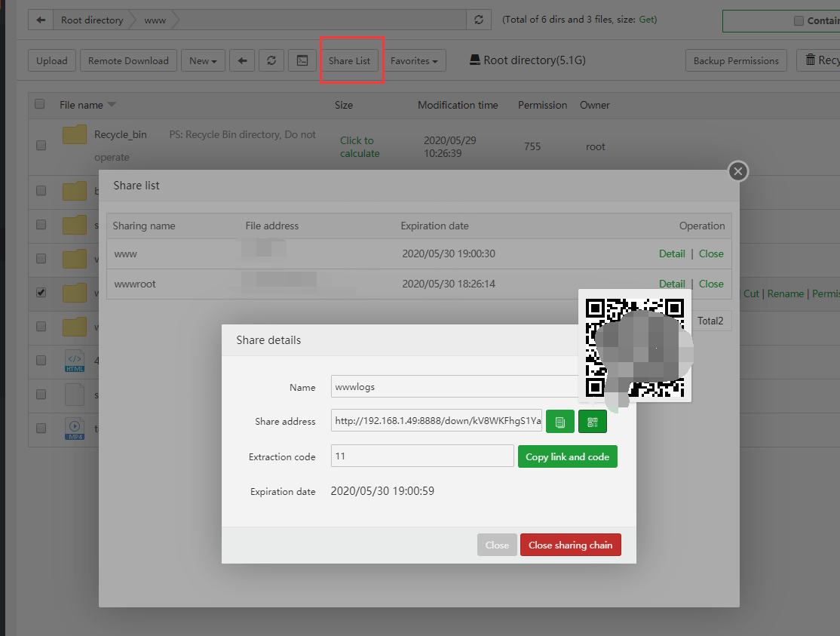Expand the Favorites dropdown
This screenshot has height=636, width=840.
coord(415,61)
